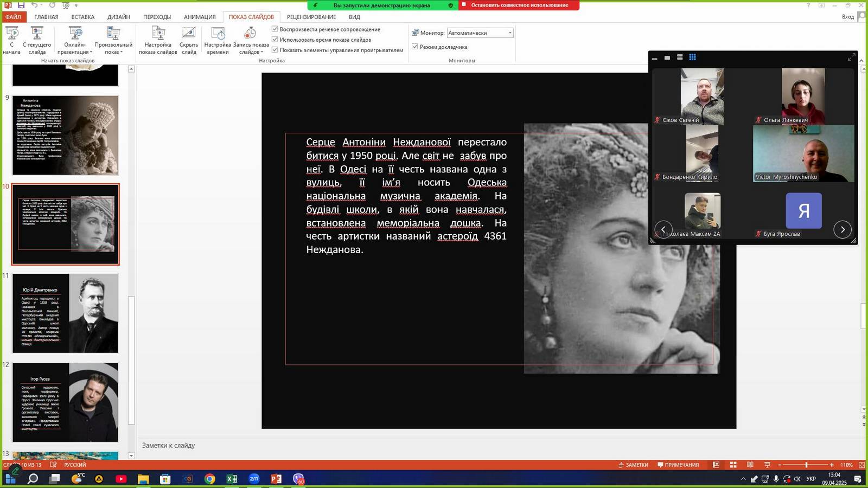Switch to Slide sorter view icon
This screenshot has height=488, width=868.
[733, 465]
